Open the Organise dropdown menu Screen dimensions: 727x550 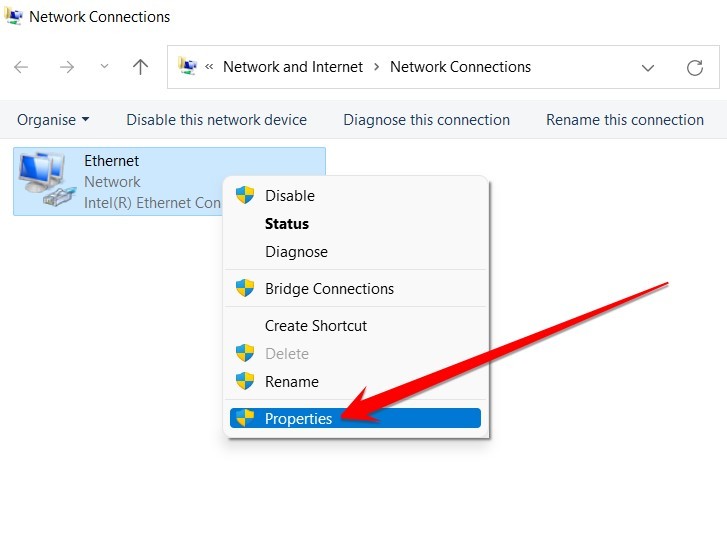53,120
